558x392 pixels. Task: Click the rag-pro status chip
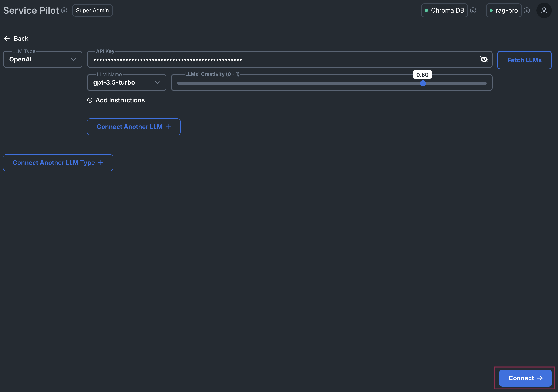click(503, 10)
